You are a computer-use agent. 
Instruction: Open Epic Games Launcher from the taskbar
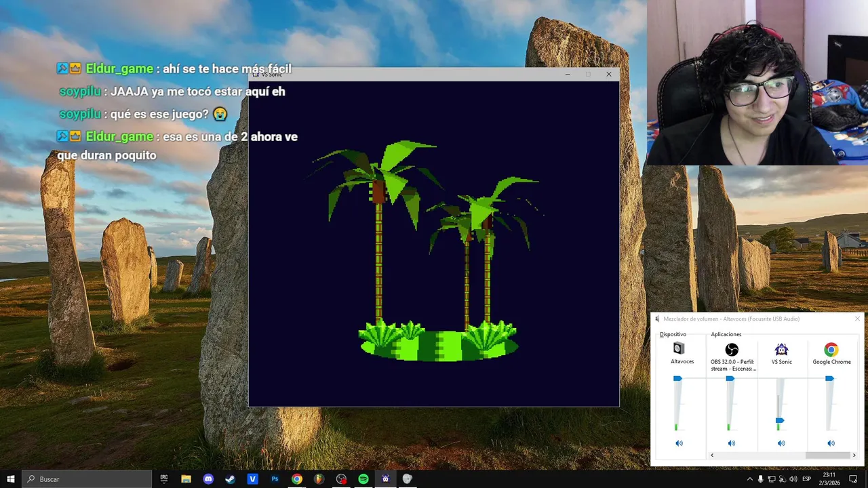(163, 479)
